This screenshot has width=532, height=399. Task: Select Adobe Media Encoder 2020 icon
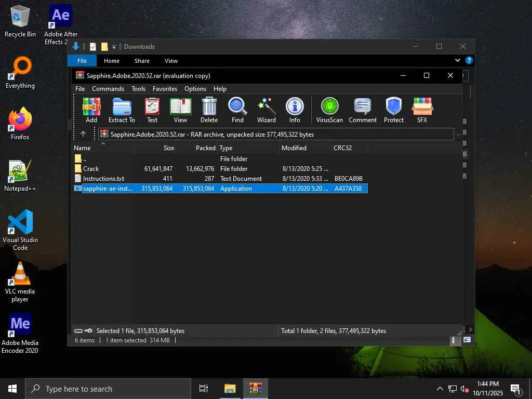pos(20,334)
